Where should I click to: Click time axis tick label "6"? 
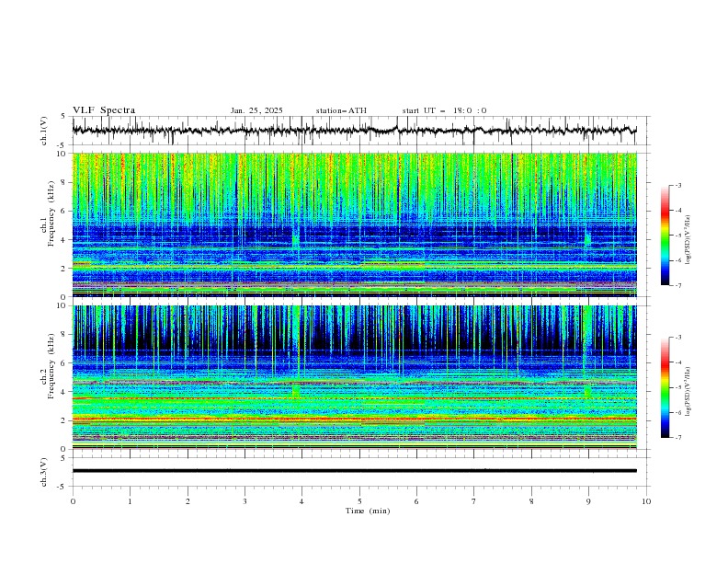coord(416,501)
